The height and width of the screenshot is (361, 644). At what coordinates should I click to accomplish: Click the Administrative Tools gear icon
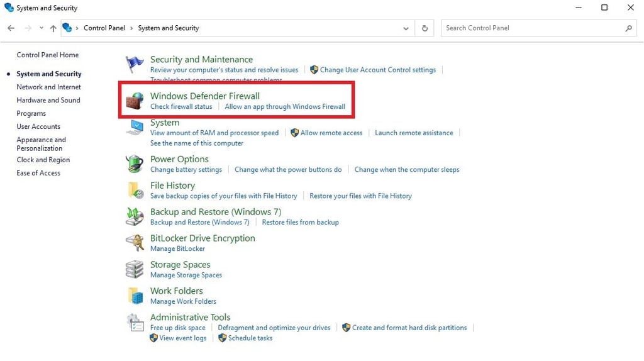click(x=135, y=323)
